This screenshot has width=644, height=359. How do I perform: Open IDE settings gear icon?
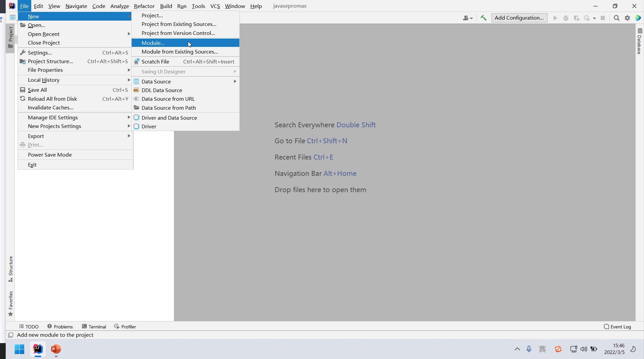click(627, 18)
